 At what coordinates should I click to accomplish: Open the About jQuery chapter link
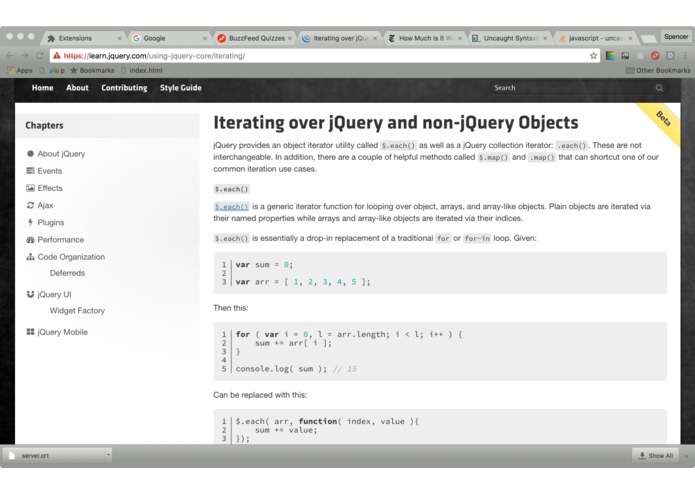(x=61, y=154)
